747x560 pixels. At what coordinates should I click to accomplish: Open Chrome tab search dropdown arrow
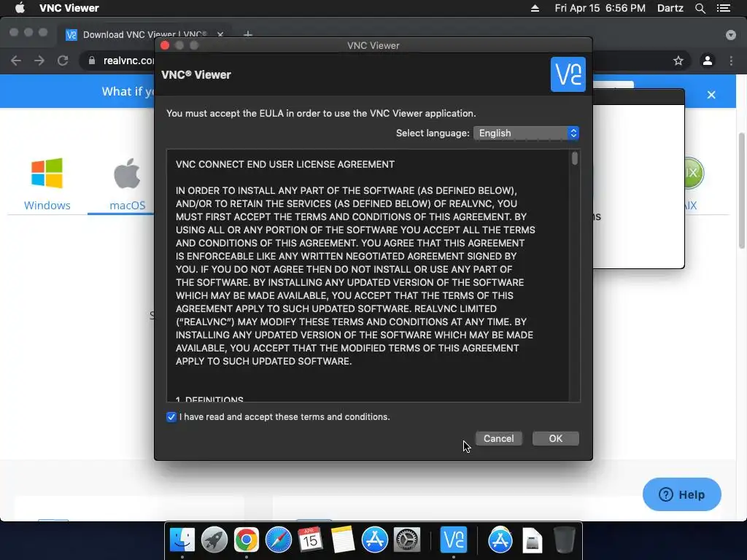[731, 35]
